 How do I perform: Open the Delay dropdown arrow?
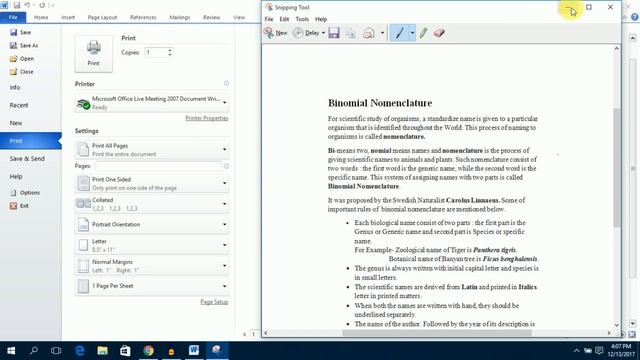323,33
